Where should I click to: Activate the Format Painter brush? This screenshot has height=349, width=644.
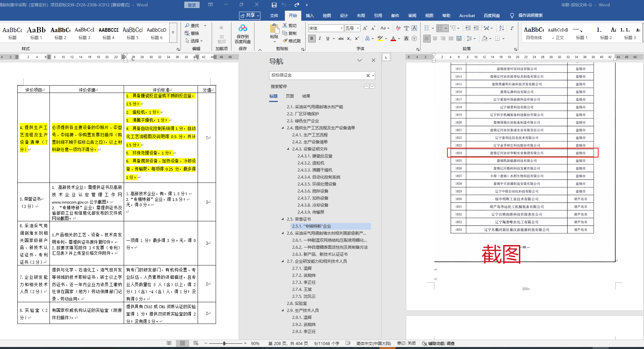coord(292,41)
